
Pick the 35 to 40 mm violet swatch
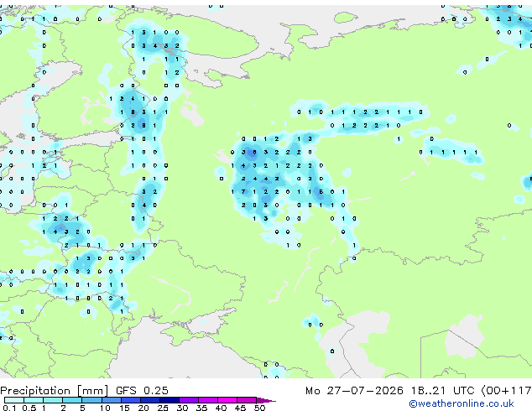coord(208,400)
